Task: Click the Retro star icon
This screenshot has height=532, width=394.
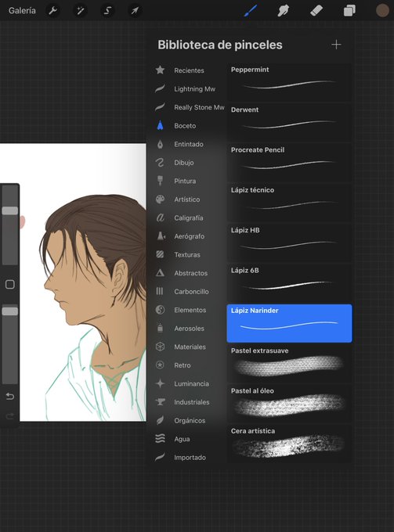Action: (x=160, y=365)
